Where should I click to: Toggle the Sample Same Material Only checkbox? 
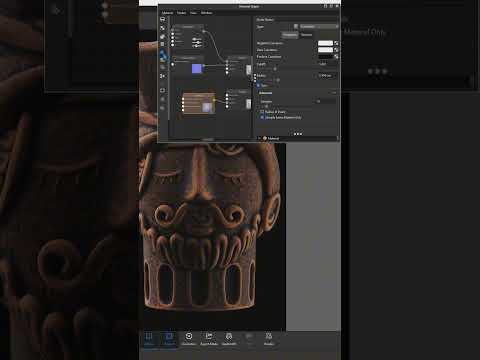click(x=262, y=117)
